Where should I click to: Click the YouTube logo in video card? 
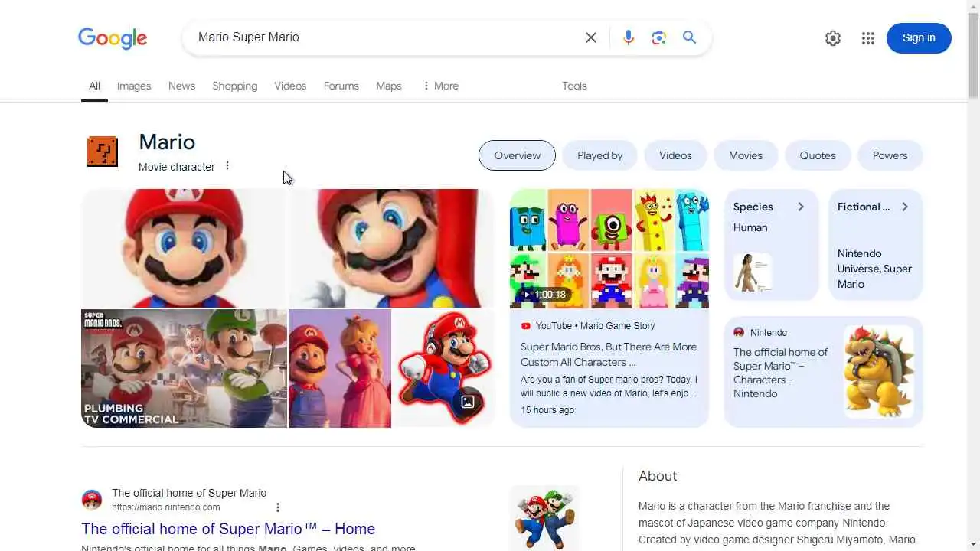click(526, 326)
